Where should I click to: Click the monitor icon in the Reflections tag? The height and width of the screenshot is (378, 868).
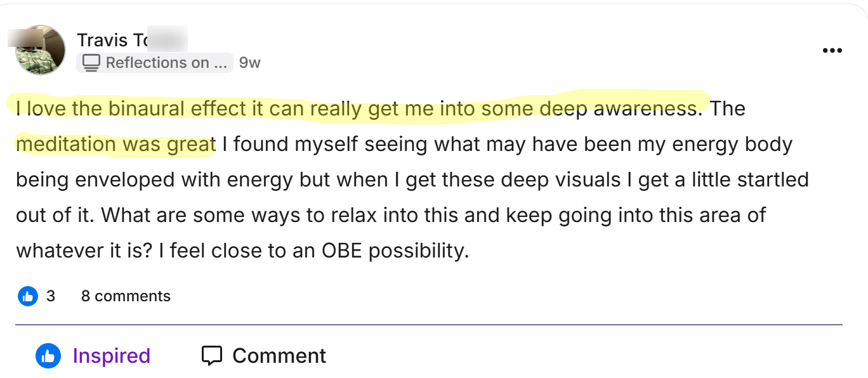tap(92, 63)
